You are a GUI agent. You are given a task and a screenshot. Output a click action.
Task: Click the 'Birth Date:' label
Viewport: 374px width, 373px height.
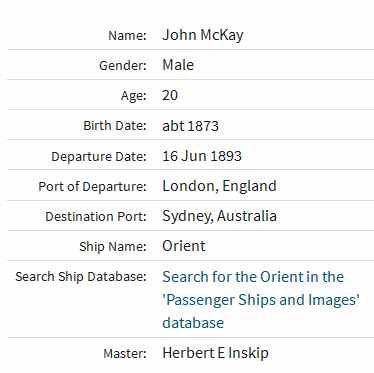point(115,126)
